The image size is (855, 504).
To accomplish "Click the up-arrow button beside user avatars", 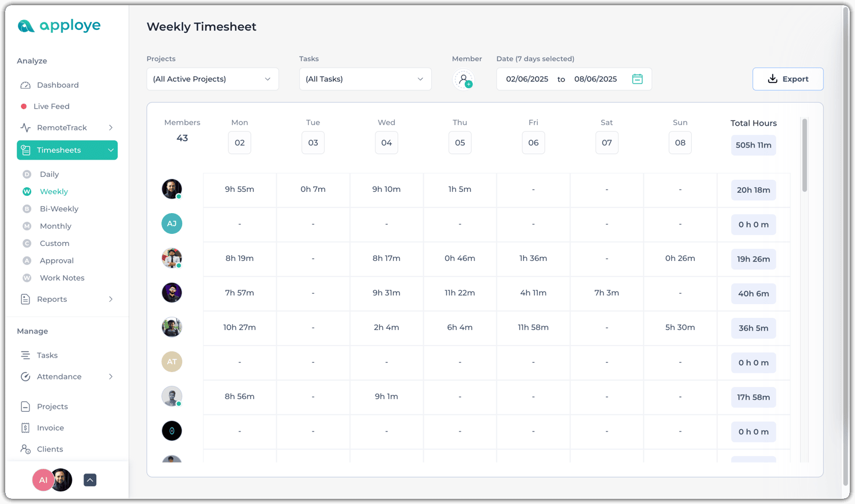I will pos(90,480).
